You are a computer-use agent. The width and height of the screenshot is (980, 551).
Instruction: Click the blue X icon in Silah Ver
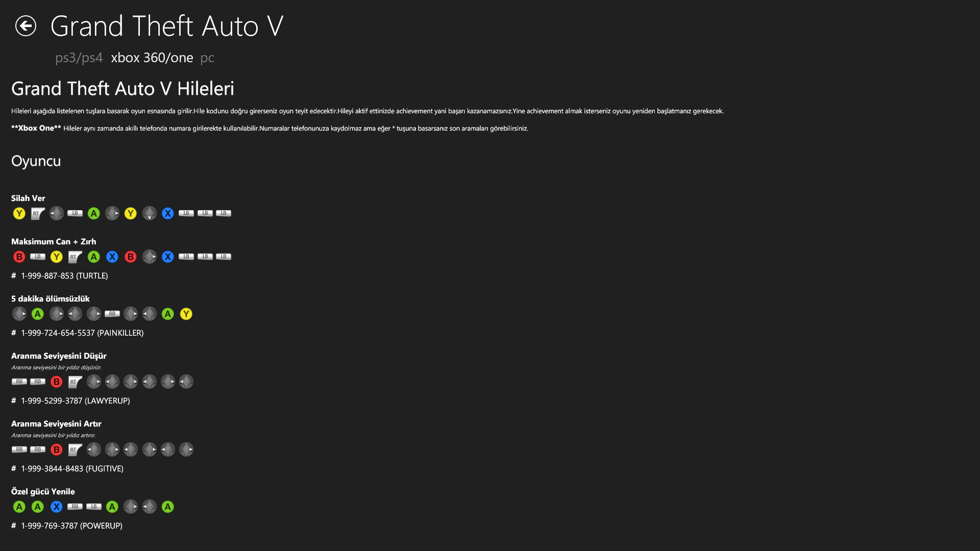(168, 213)
